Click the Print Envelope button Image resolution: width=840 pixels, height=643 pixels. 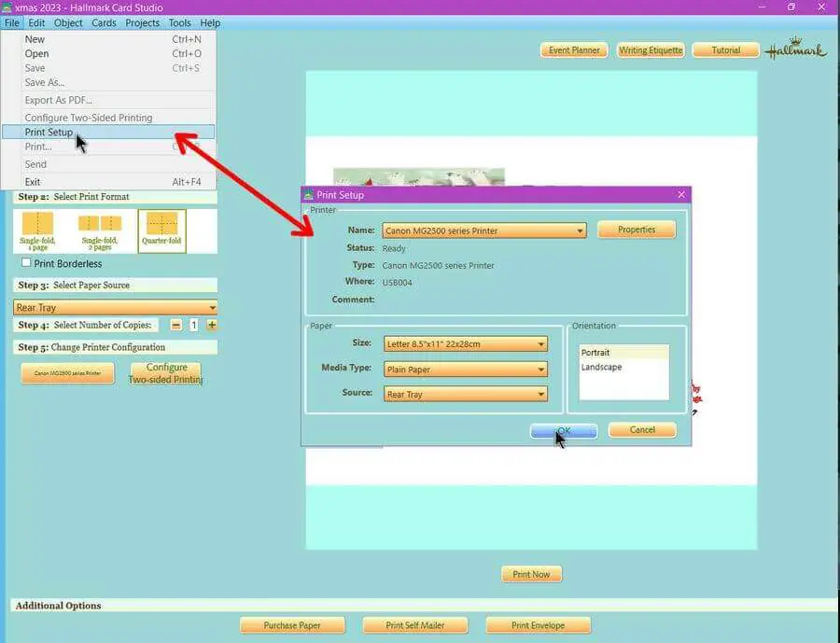(538, 624)
